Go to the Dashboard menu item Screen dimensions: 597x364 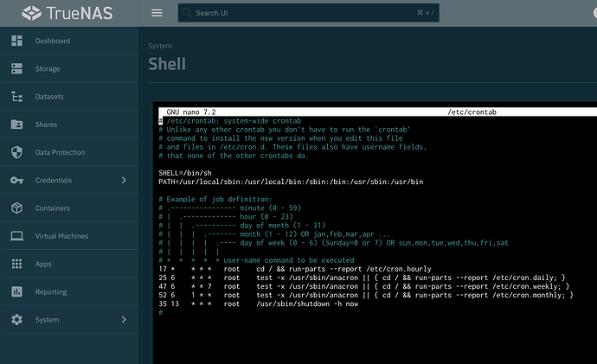pos(69,41)
